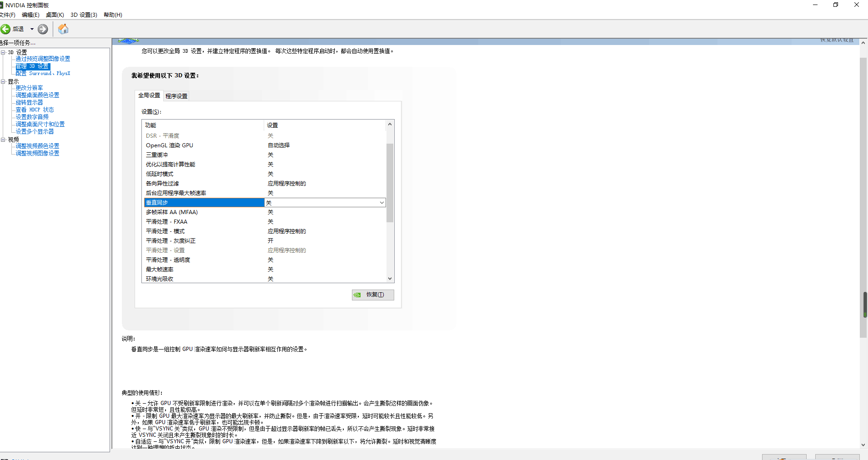Collapse the 视频 tree node

(3, 140)
